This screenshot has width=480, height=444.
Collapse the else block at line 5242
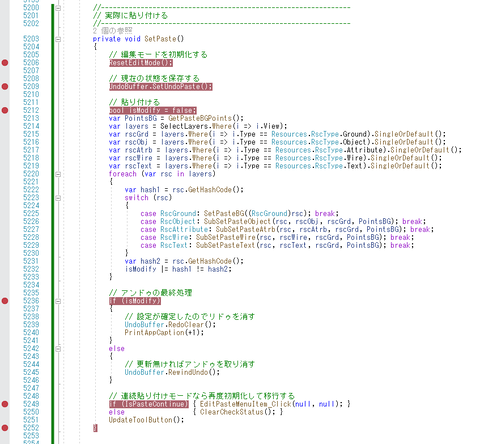click(x=58, y=349)
